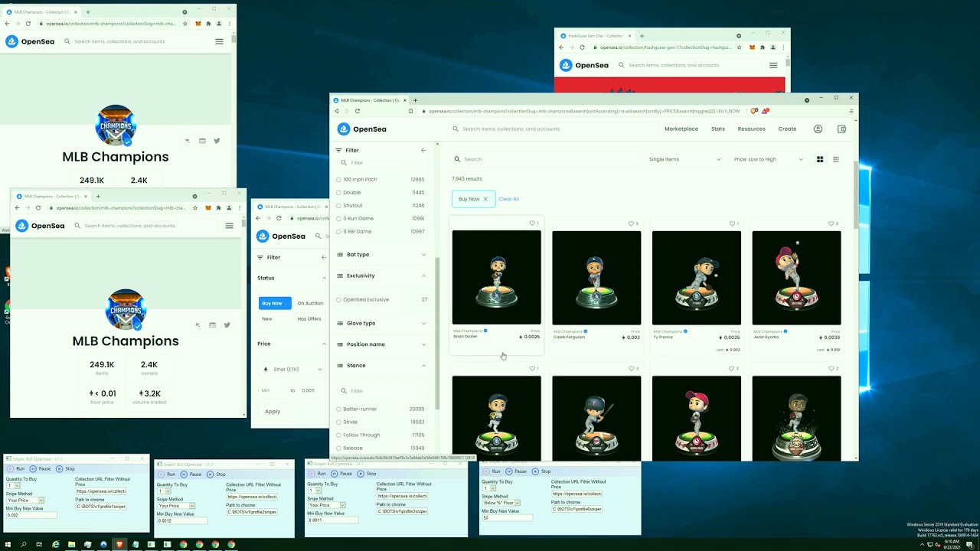
Task: Expand the Glove type filter section
Action: tap(382, 323)
